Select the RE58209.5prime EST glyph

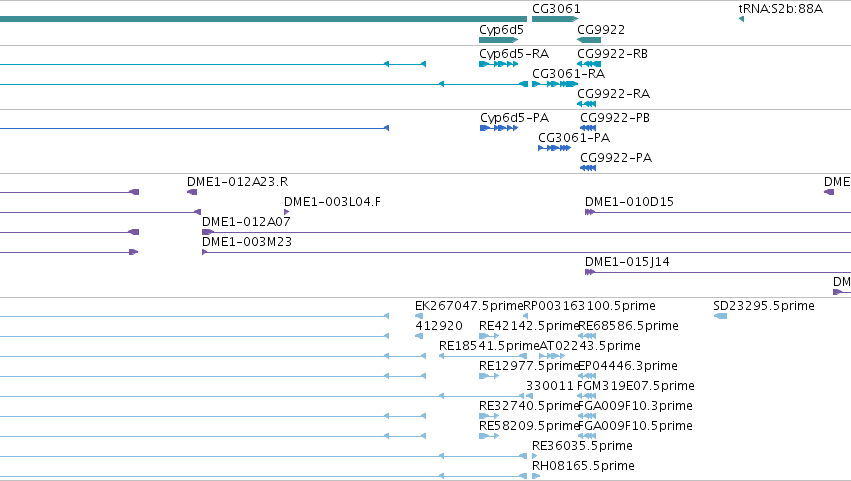click(x=489, y=436)
